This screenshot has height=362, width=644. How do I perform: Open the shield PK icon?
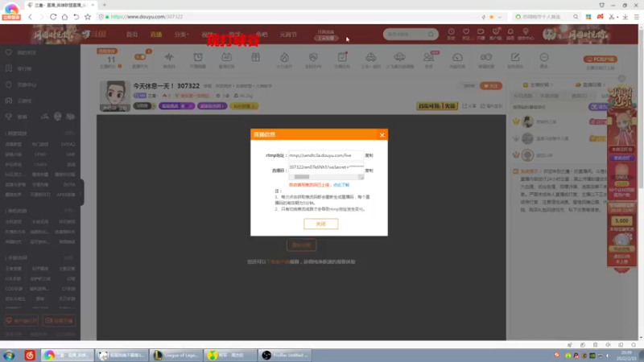pyautogui.click(x=313, y=57)
